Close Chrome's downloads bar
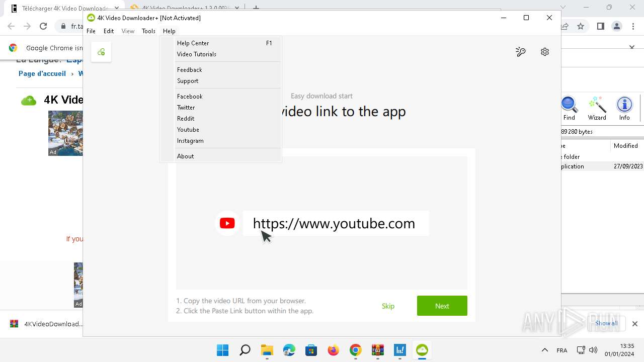This screenshot has width=644, height=362. [635, 324]
